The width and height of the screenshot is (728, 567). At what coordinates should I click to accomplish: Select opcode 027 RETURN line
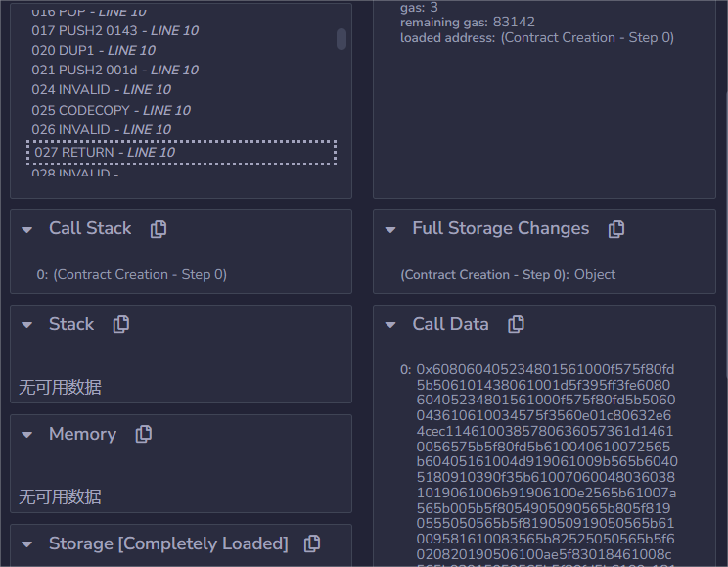coord(105,152)
